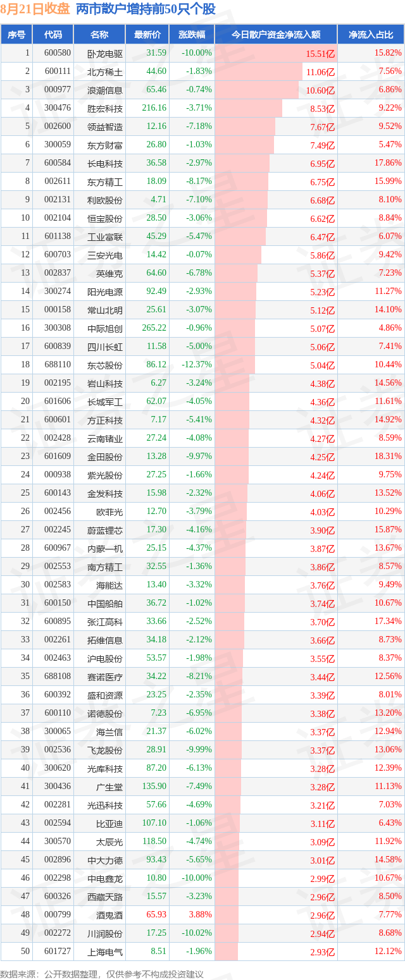The height and width of the screenshot is (980, 405).
Task: Click stock code 600601
Action: 58,420
